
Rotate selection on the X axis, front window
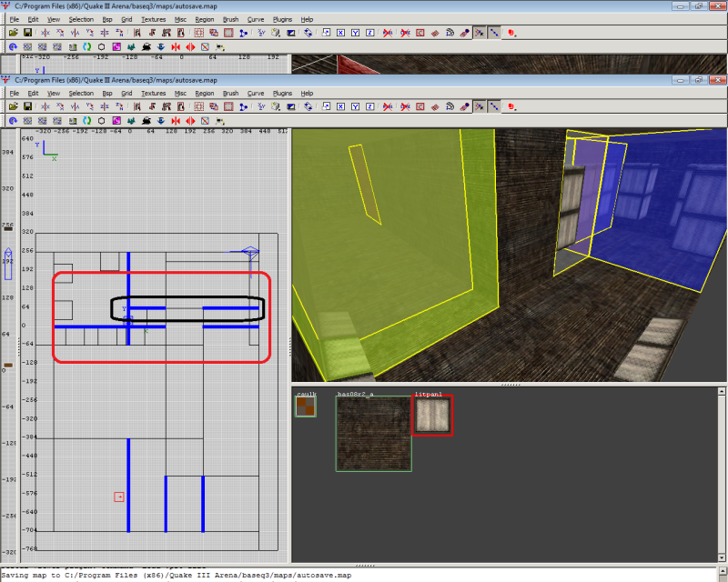pos(60,106)
